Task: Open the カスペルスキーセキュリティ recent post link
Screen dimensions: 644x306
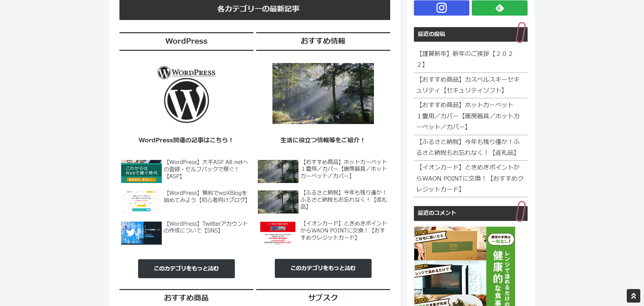Action: (x=468, y=85)
